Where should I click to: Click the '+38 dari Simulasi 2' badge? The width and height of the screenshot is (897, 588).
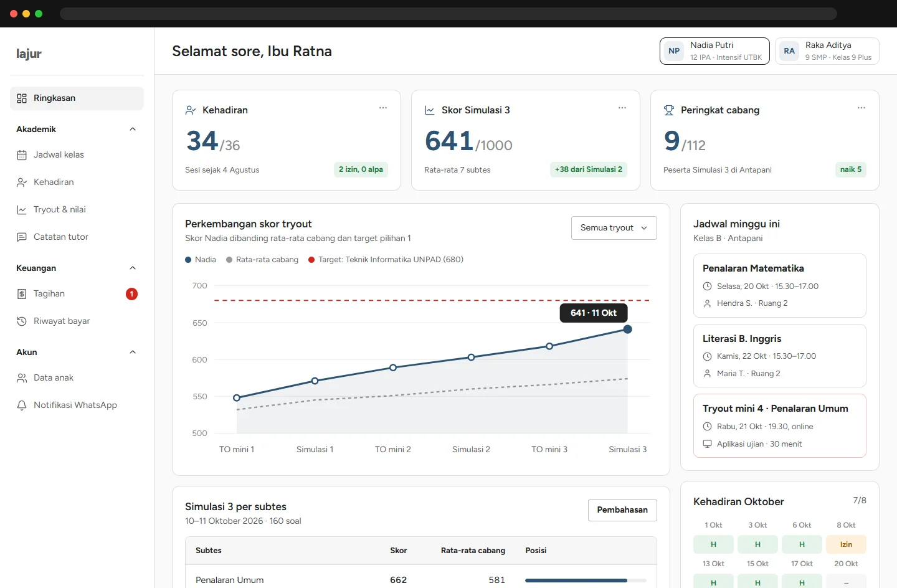click(589, 169)
